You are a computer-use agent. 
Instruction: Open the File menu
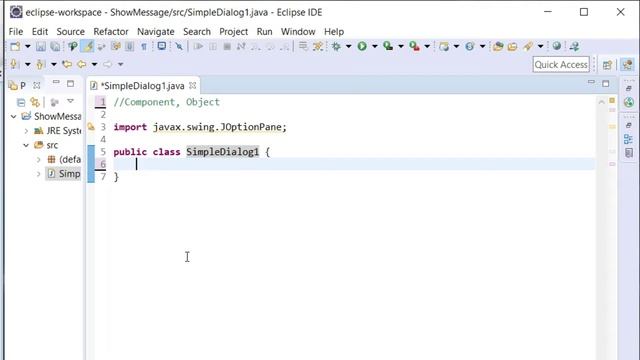click(x=16, y=31)
